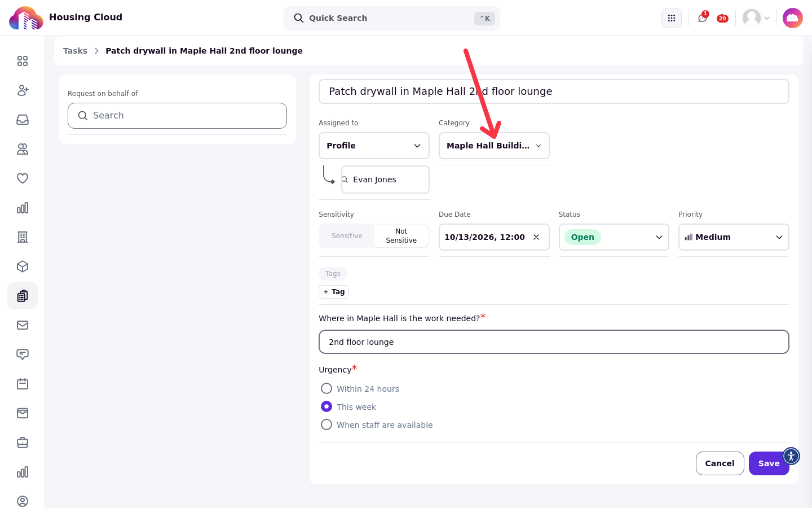The height and width of the screenshot is (508, 812).
Task: Edit the 2nd floor lounge location field
Action: [x=554, y=342]
